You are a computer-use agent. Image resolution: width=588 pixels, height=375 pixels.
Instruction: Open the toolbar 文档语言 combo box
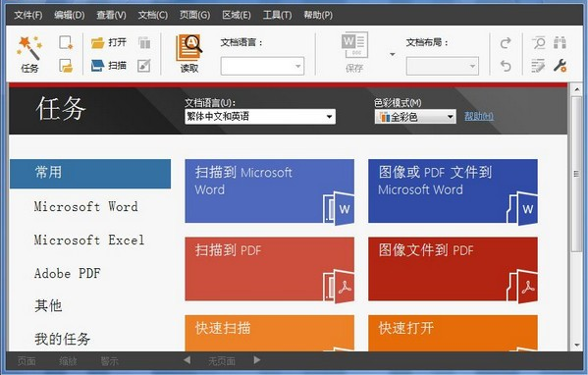point(262,67)
